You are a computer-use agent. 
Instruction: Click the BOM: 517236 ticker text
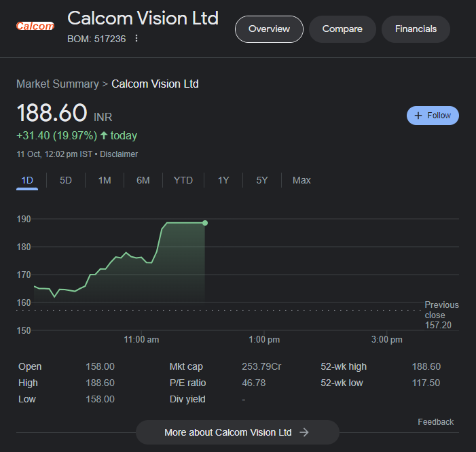tap(96, 39)
